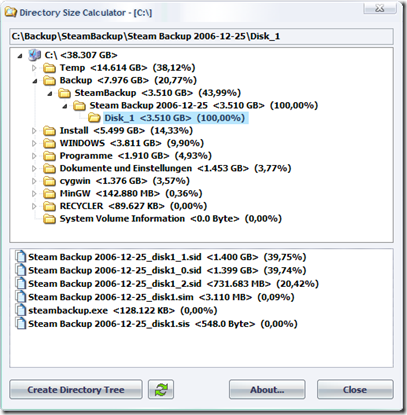The height and width of the screenshot is (415, 407).
Task: Click the RECYCLER folder icon
Action: pyautogui.click(x=49, y=206)
